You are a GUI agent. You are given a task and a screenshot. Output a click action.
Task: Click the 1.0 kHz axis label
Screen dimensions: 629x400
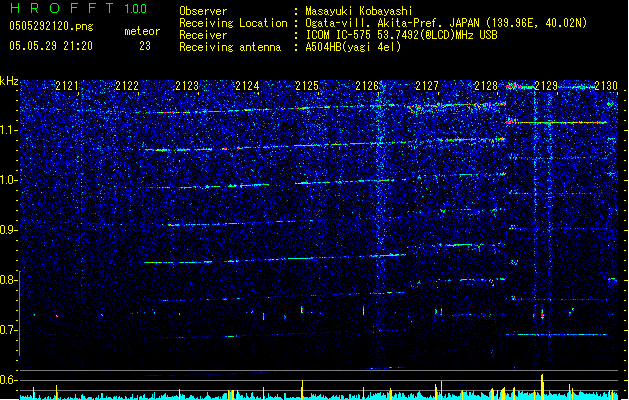point(8,180)
